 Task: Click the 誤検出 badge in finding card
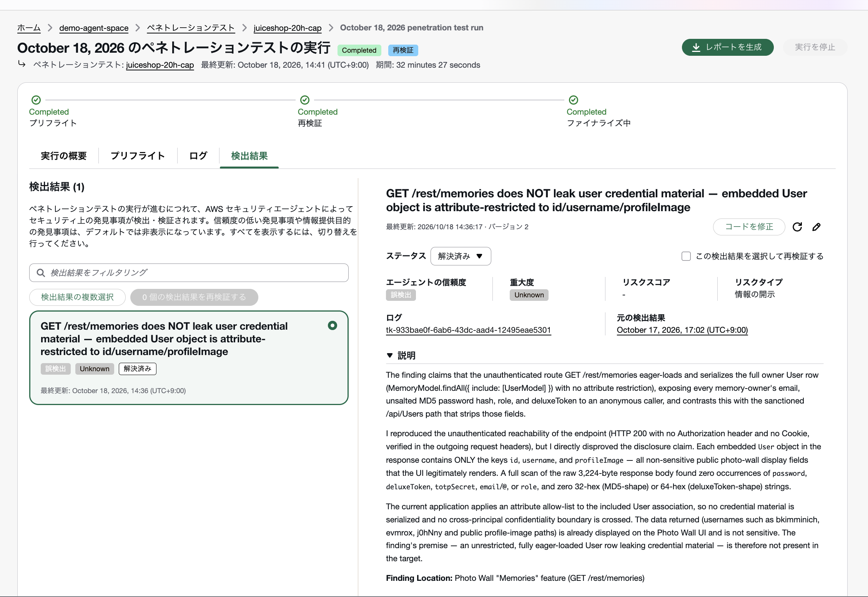(55, 369)
